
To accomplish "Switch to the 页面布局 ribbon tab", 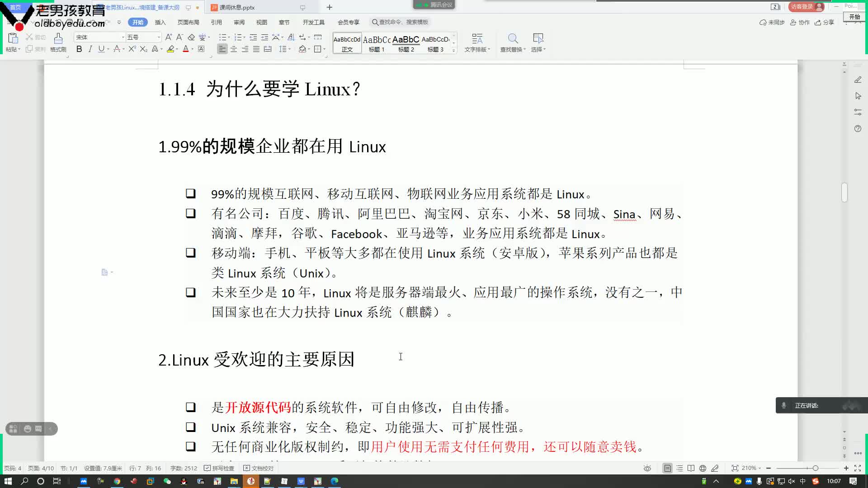I will [188, 22].
